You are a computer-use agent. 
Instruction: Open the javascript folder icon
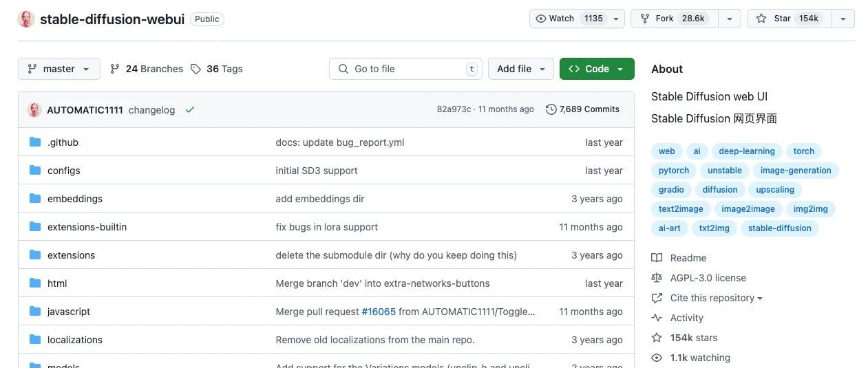coord(35,312)
